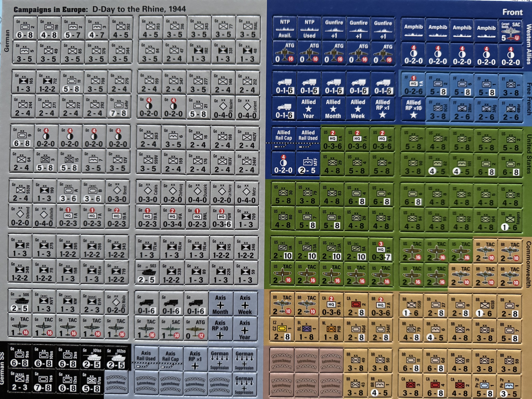The height and width of the screenshot is (399, 532).
Task: Select the Allied Rail Used marker
Action: pos(308,138)
